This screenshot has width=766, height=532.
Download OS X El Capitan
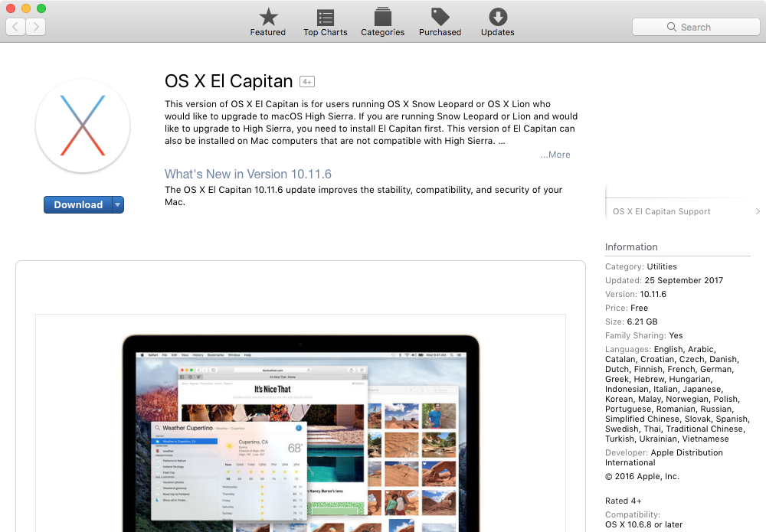[78, 205]
